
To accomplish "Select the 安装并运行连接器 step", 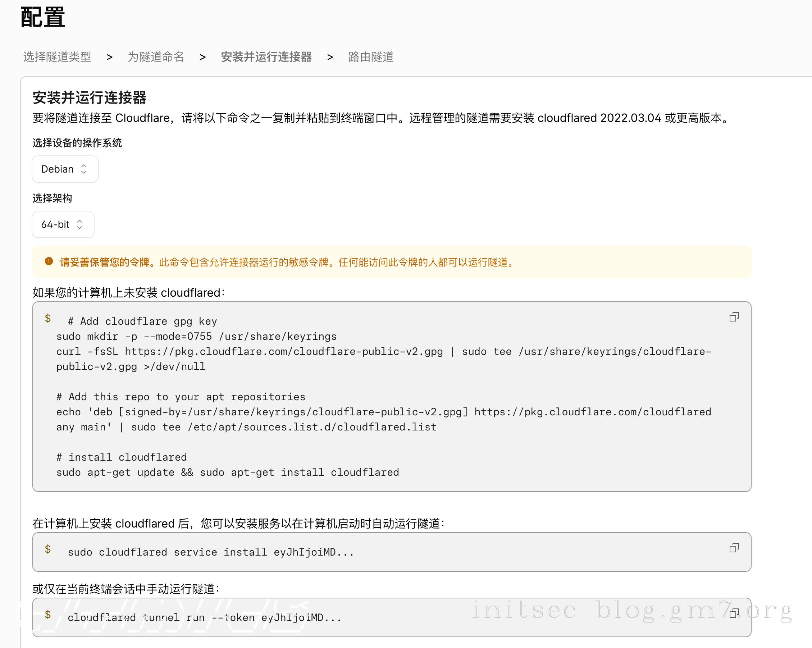I will [266, 57].
